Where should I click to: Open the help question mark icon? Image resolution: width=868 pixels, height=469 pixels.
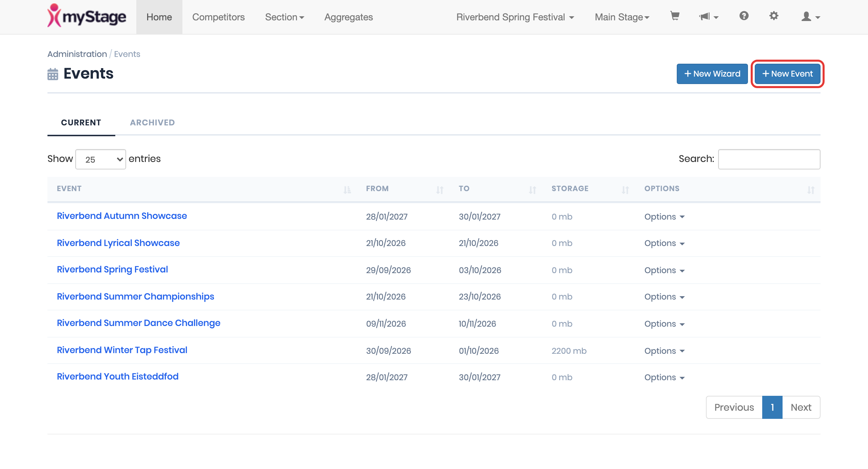[744, 16]
